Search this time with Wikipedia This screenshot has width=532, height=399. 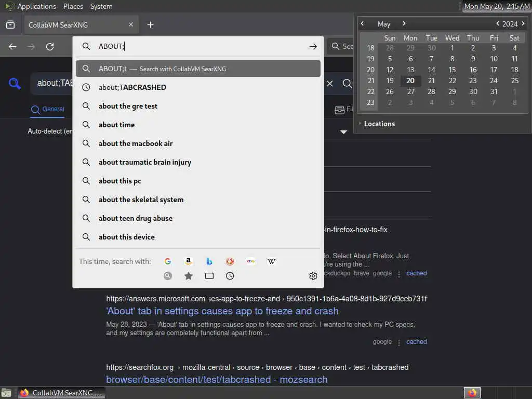pos(271,261)
